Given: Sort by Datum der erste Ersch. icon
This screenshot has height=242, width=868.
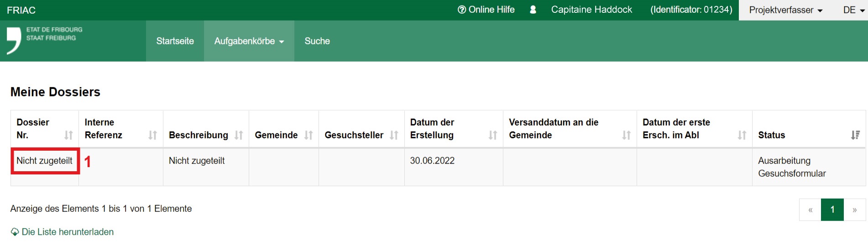Looking at the screenshot, I should (742, 135).
